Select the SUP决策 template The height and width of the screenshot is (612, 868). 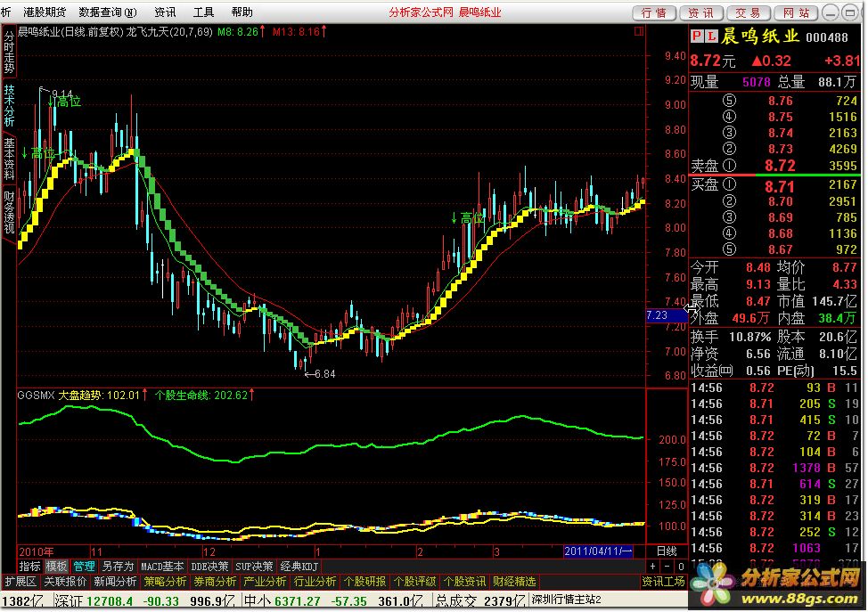[254, 567]
